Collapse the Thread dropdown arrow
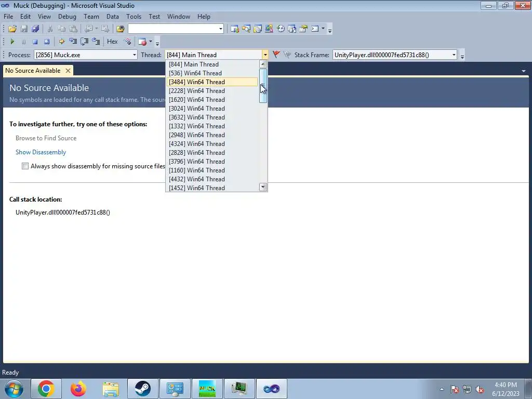Screen dimensions: 532x399 pos(265,55)
